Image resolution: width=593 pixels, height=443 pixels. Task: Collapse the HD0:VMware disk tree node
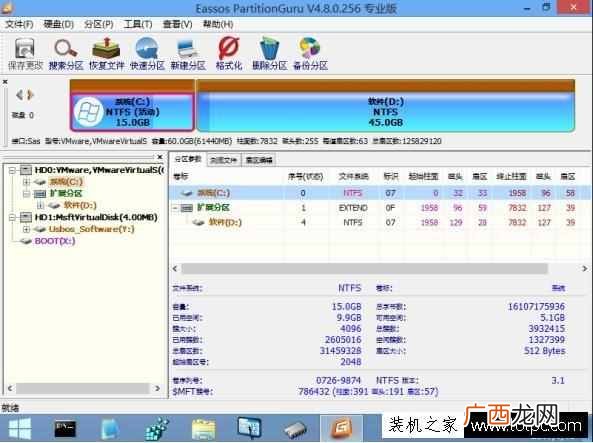(x=12, y=171)
